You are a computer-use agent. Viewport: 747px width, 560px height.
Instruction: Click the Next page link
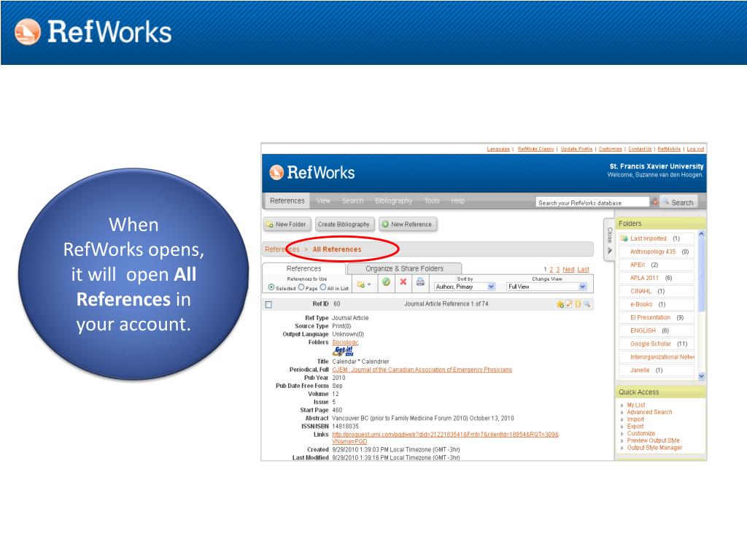pyautogui.click(x=568, y=270)
